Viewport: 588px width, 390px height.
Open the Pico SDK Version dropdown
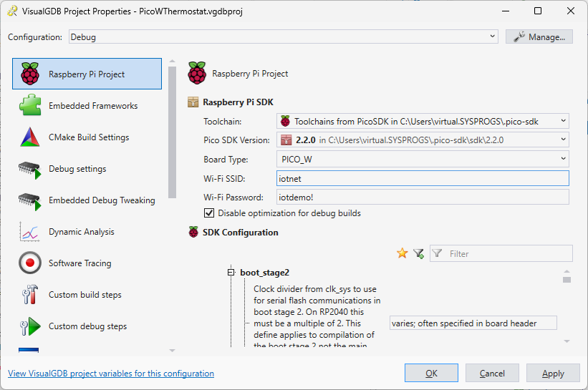tap(563, 140)
